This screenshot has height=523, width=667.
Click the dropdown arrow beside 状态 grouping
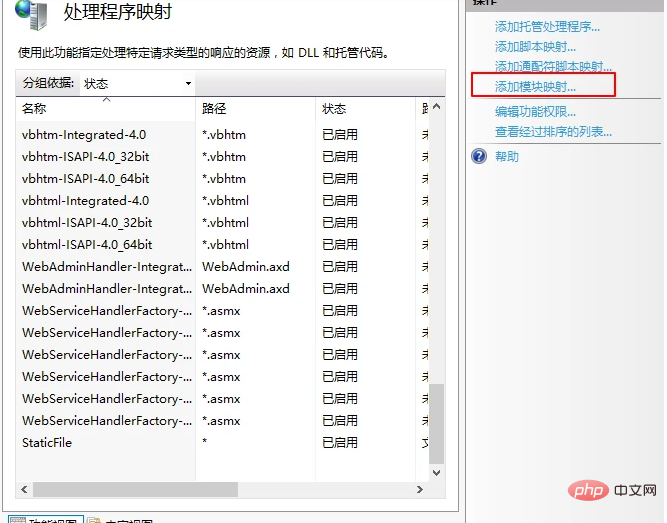point(188,83)
